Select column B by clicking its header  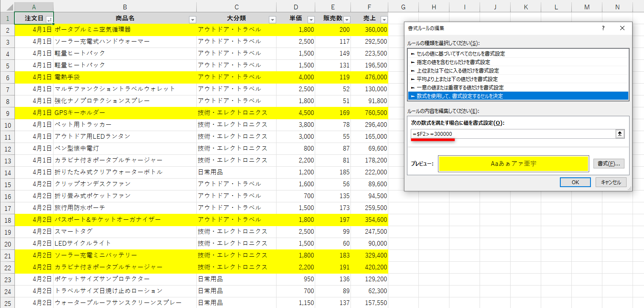click(124, 6)
